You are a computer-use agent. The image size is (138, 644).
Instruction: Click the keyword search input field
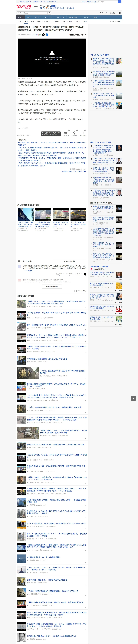pos(32,13)
